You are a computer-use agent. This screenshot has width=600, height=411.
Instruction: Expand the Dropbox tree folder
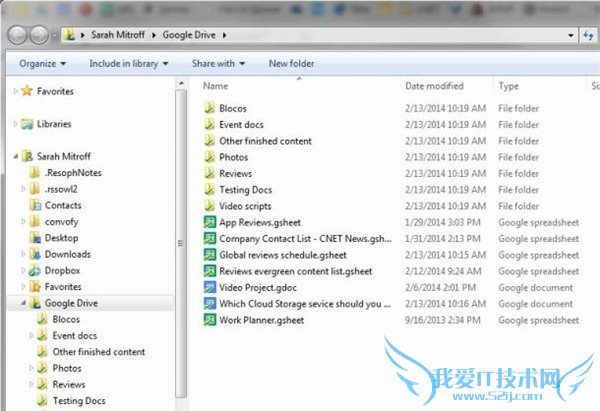click(23, 270)
